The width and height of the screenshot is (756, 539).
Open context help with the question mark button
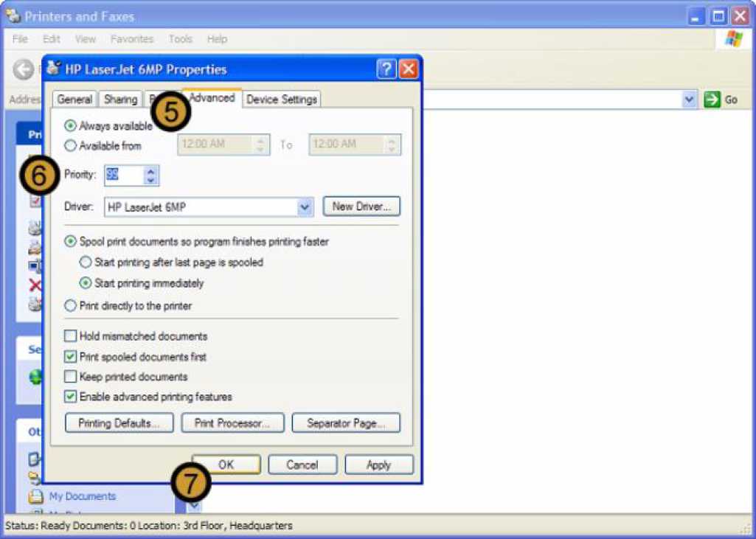coord(386,69)
